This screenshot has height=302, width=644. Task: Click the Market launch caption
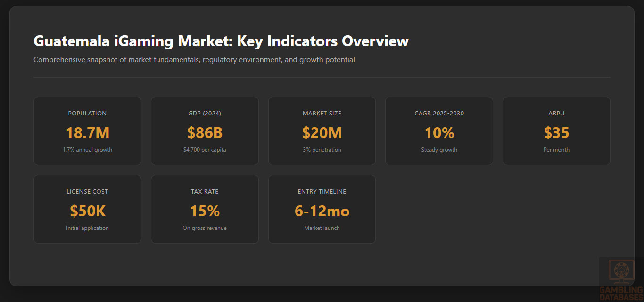pos(322,228)
